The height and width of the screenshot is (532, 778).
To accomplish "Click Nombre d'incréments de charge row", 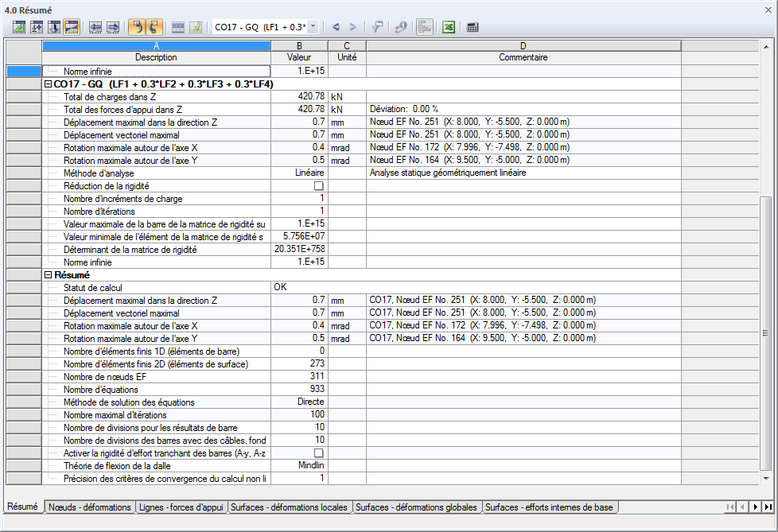I will click(156, 199).
